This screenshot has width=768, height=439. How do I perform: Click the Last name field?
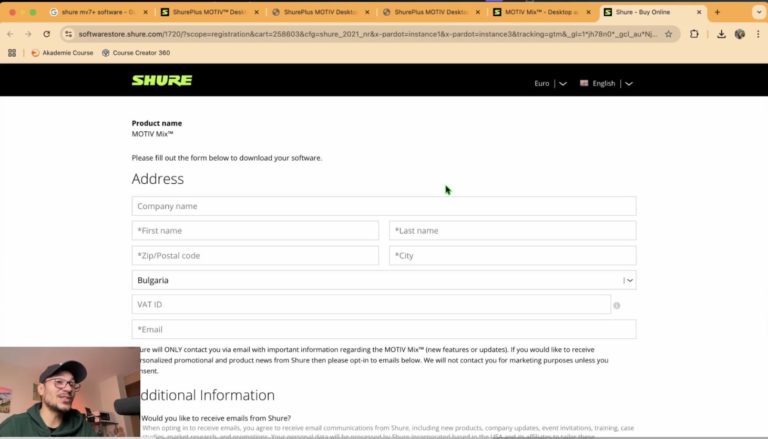point(512,231)
